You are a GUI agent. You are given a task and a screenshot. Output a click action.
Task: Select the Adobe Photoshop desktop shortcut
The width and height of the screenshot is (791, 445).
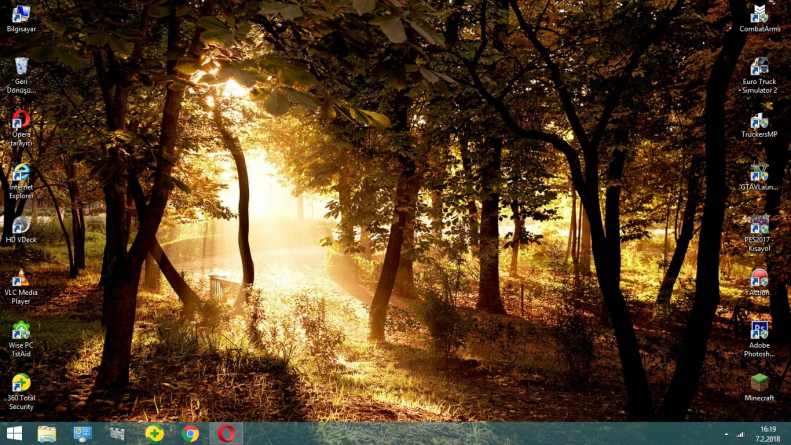pyautogui.click(x=759, y=340)
